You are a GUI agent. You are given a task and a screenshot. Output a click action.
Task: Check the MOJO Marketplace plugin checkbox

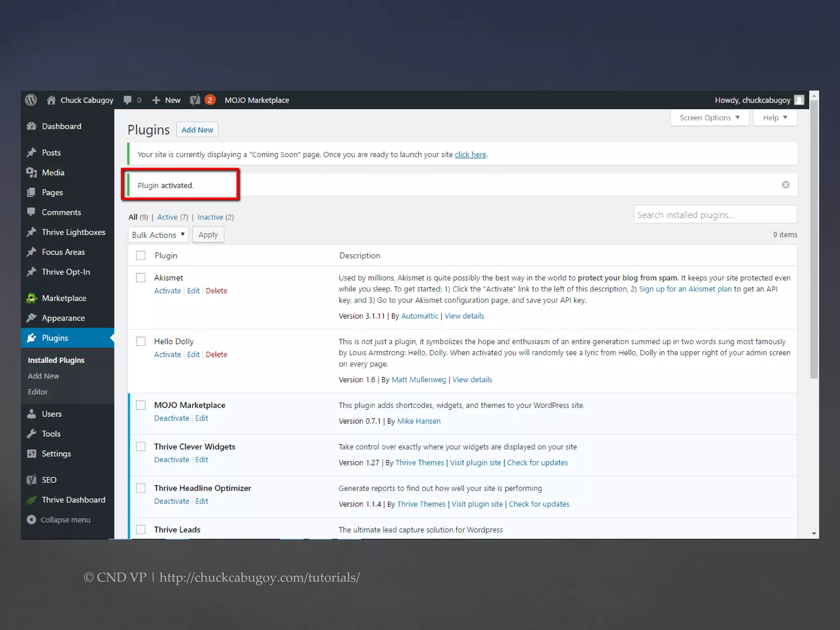tap(141, 405)
